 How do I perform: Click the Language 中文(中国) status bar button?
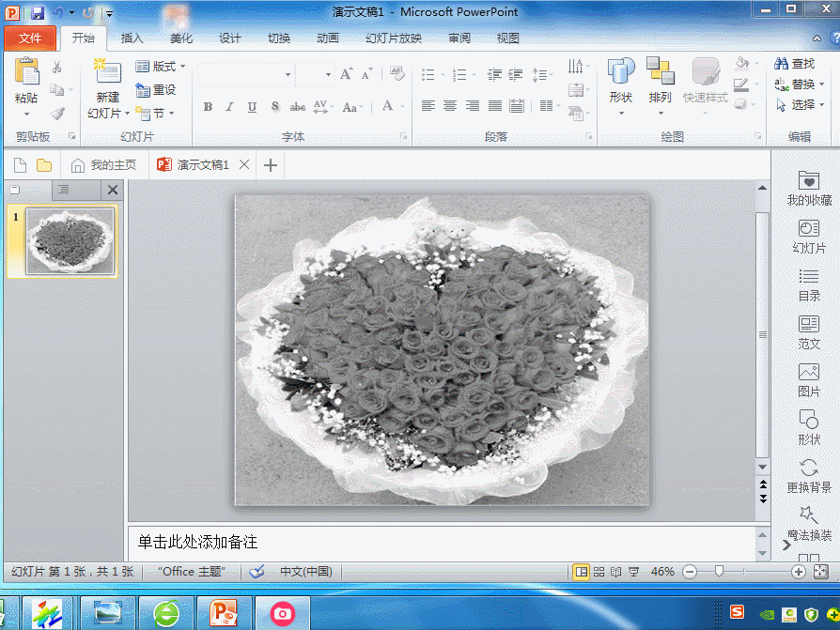click(x=306, y=572)
